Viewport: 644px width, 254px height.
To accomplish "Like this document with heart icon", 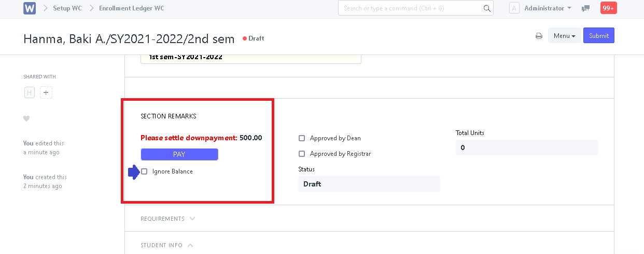I will tap(26, 119).
